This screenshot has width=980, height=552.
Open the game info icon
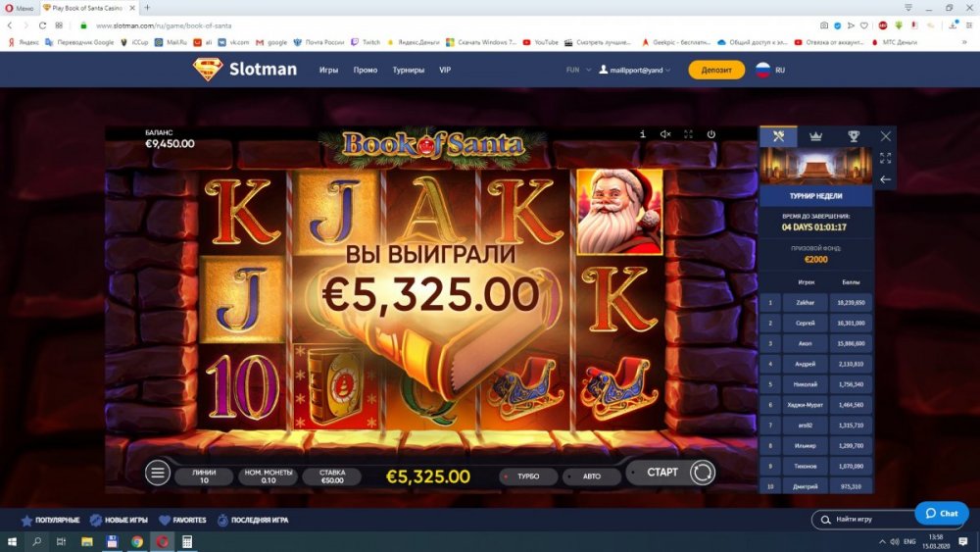point(643,134)
